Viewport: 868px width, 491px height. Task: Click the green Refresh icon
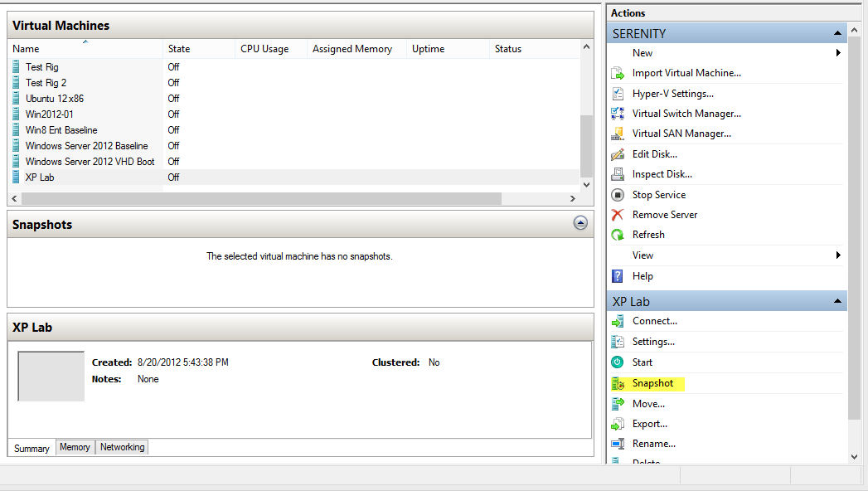point(618,235)
